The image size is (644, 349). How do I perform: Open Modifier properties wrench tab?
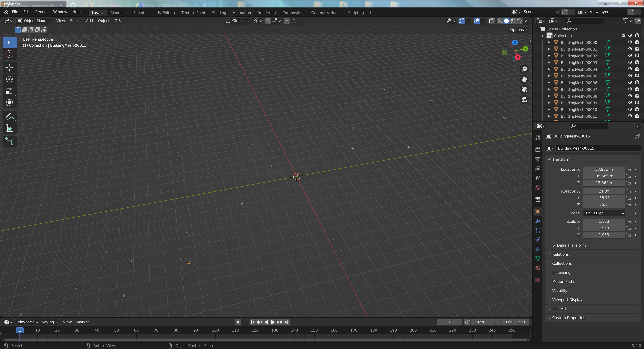[538, 221]
